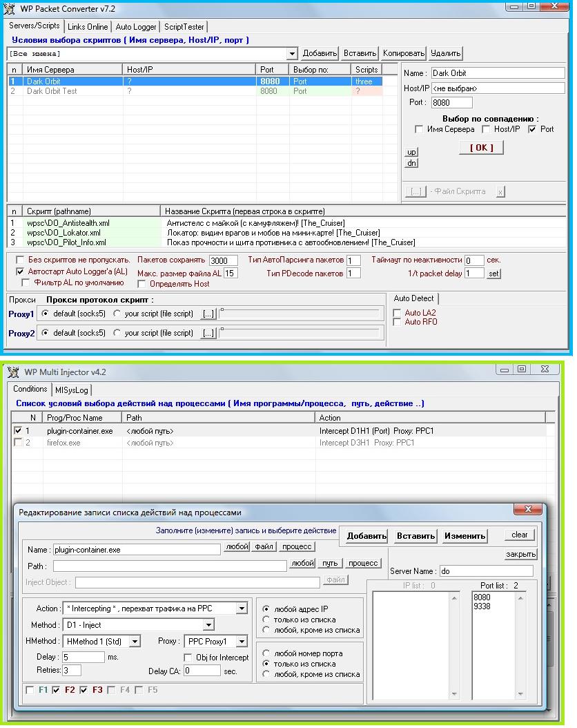Screen dimensions: 577x728
Task: Click процесс button in the Path row
Action: [363, 563]
